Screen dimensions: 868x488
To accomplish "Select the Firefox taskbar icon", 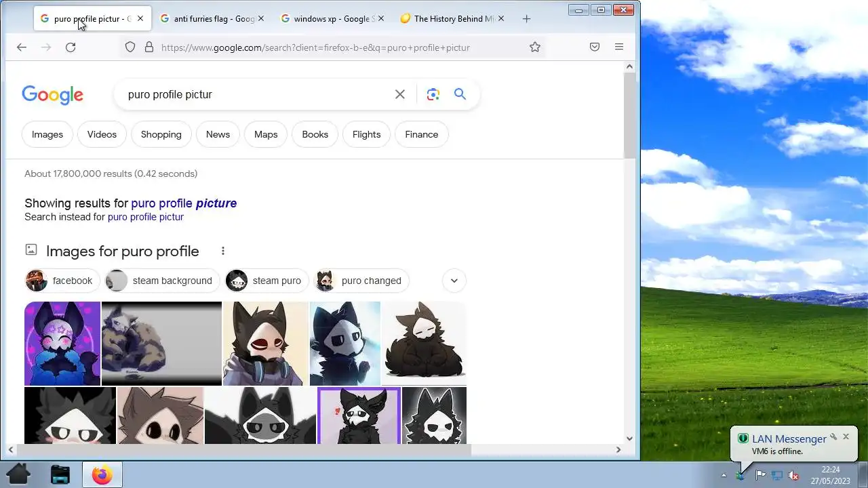I will (102, 474).
